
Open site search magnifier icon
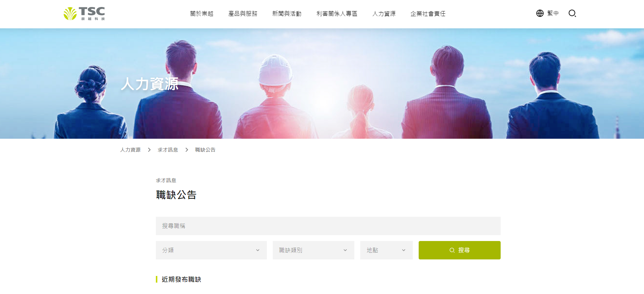572,13
